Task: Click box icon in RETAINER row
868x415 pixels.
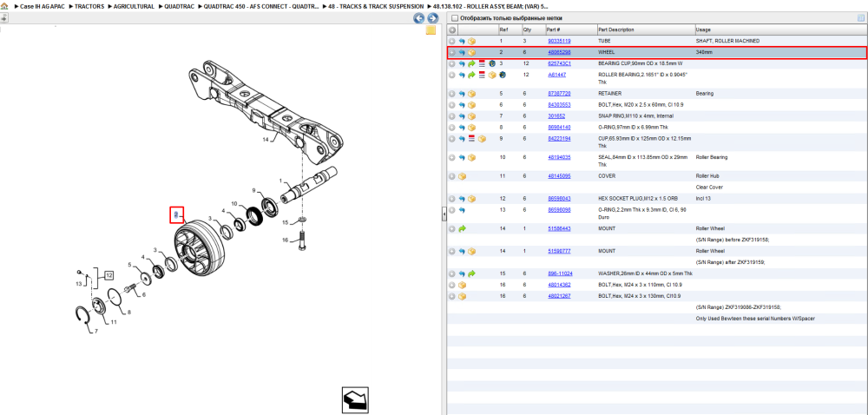Action: [471, 94]
